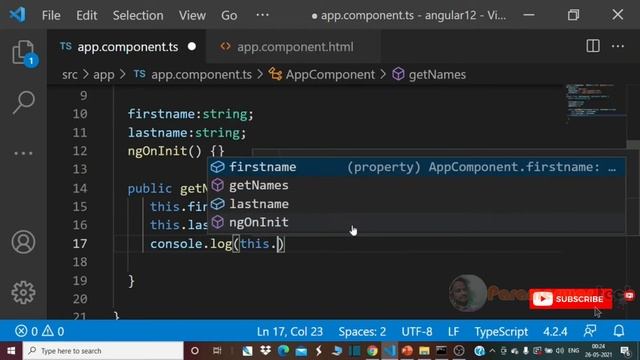
Task: Click ngOnInit() method on line 12
Action: (x=176, y=151)
